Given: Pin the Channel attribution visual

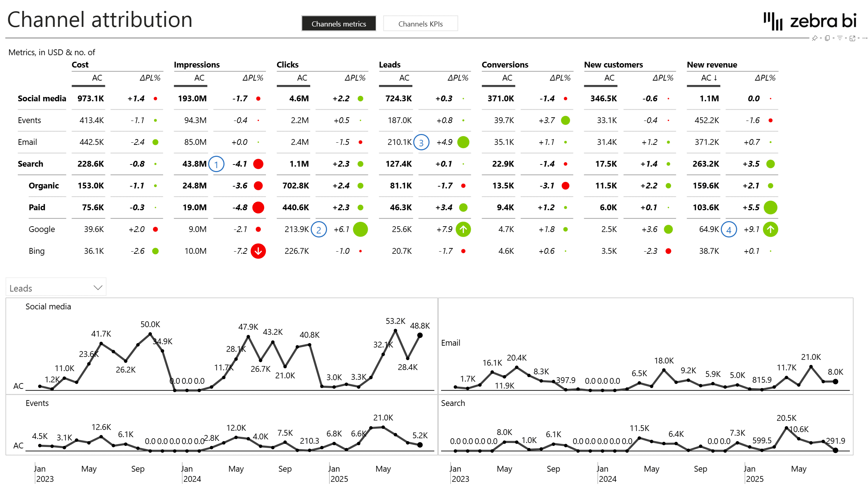Looking at the screenshot, I should 815,38.
